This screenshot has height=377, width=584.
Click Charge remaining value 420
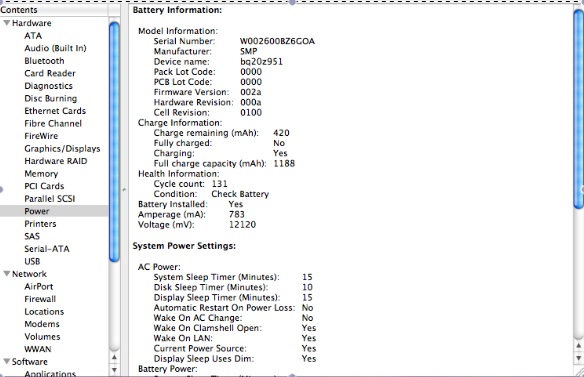click(281, 133)
